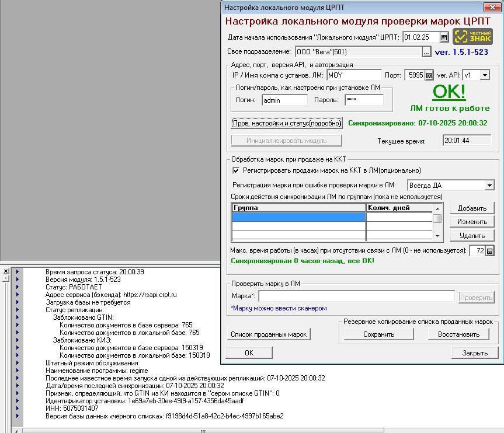The width and height of the screenshot is (504, 433).
Task: Click ellipsis button to choose subdivision
Action: click(426, 52)
